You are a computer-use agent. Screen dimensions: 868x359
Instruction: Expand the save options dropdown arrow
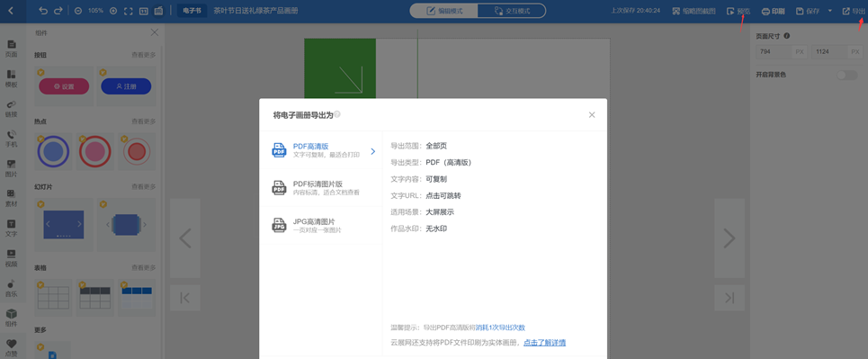pos(830,11)
